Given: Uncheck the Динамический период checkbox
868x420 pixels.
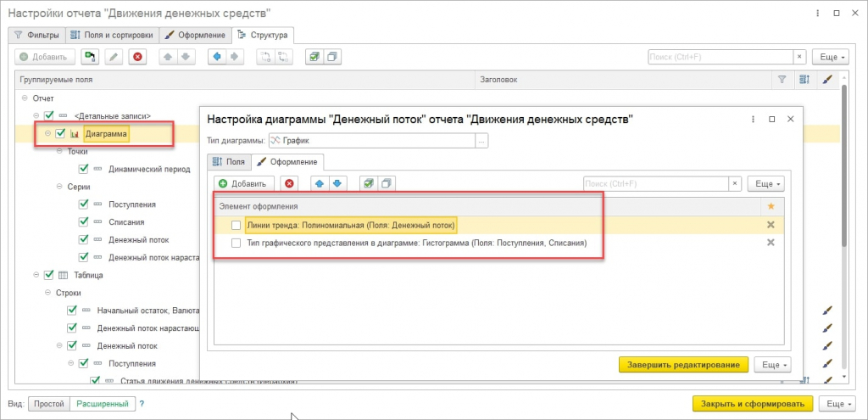Looking at the screenshot, I should click(x=84, y=169).
